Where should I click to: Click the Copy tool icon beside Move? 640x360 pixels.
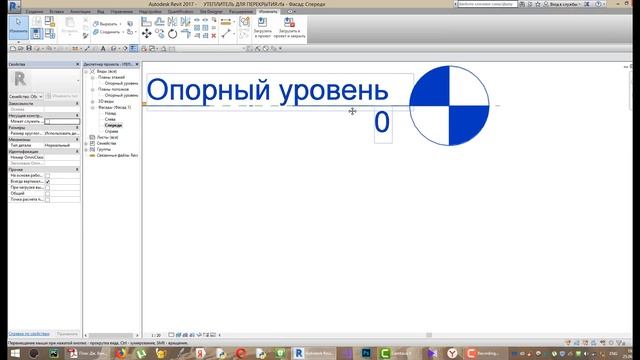coord(160,34)
